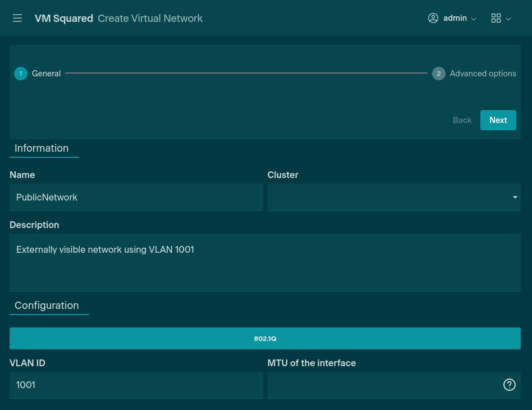
Task: Click the MTU help question mark icon
Action: click(509, 385)
